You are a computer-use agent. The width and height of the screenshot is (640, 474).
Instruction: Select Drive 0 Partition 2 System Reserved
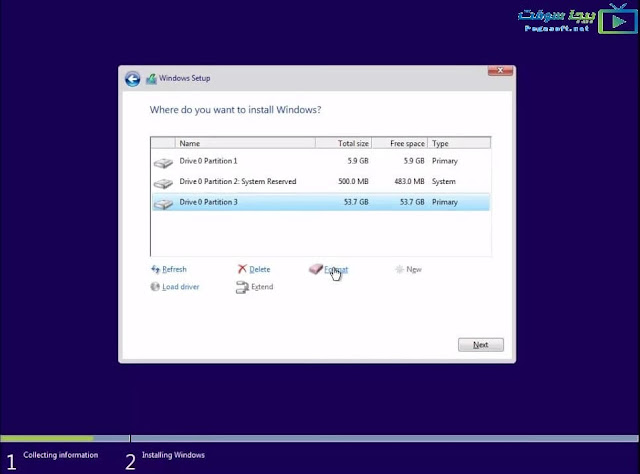[x=321, y=182]
